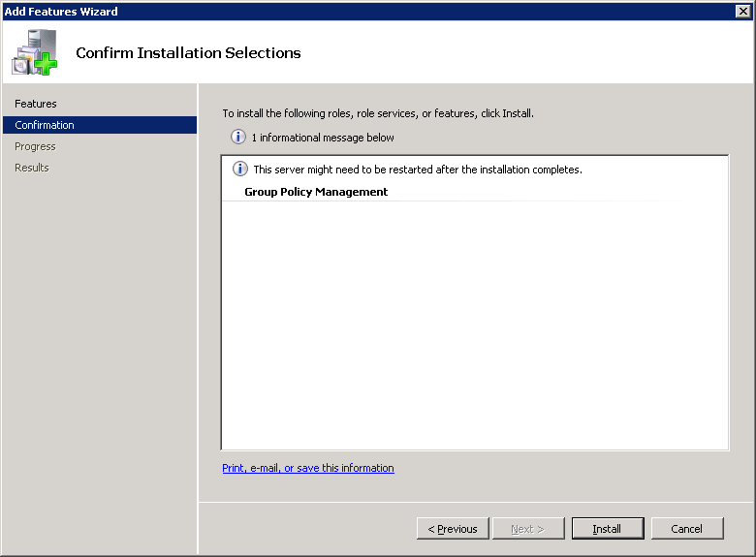756x557 pixels.
Task: Open Print, e-mail, or save this information link
Action: coord(308,468)
